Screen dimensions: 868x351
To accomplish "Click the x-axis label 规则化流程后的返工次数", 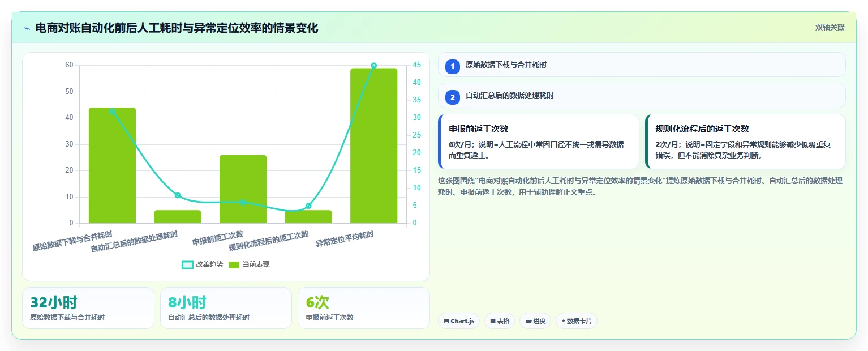I will coord(269,241).
